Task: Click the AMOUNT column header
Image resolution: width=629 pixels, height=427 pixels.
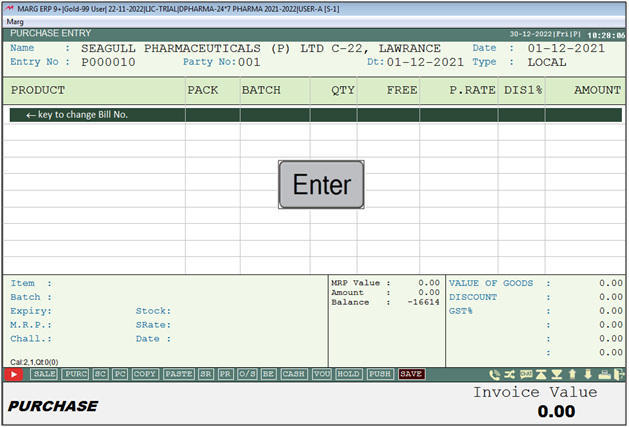Action: pos(597,90)
